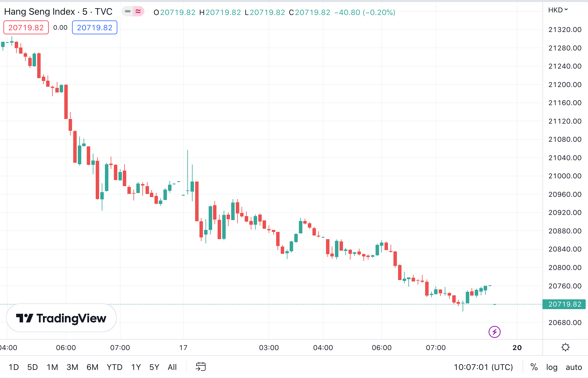The image size is (588, 378).
Task: Select the 6M time range
Action: pos(93,367)
